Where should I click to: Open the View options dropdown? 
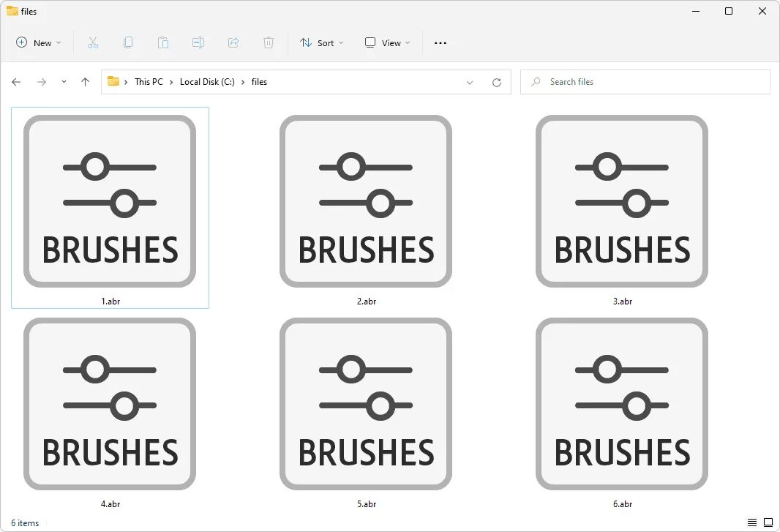[x=387, y=42]
